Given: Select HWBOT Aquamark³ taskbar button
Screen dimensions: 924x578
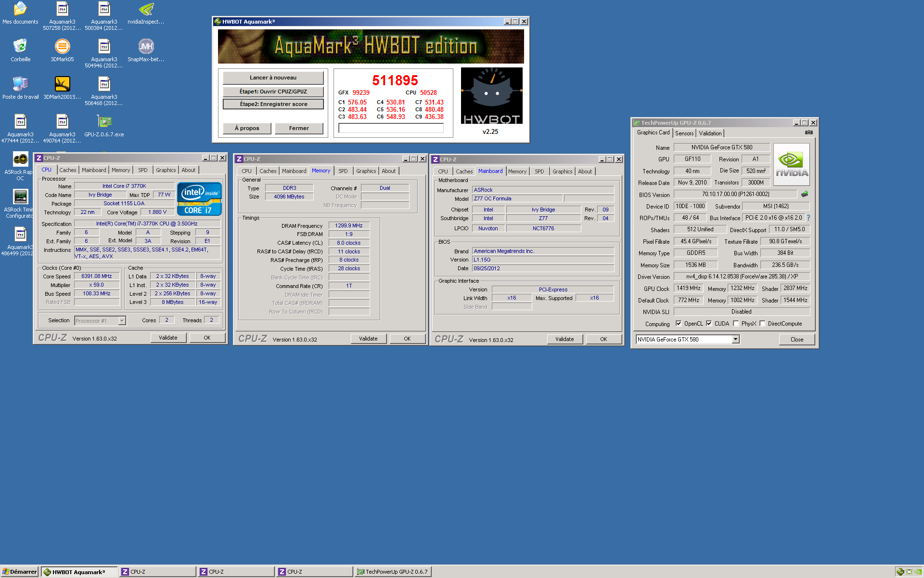Looking at the screenshot, I should point(79,572).
